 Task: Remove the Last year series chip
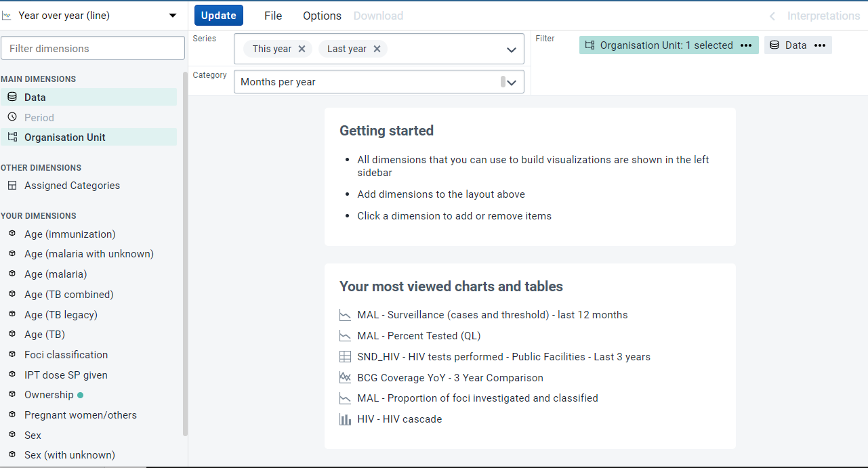(x=377, y=49)
